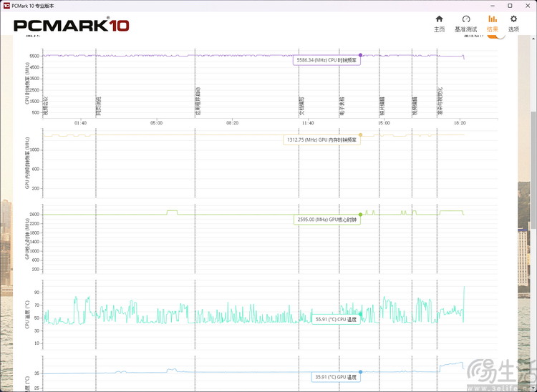Select the 文档编写 timeline marker
This screenshot has width=537, height=392.
coord(301,106)
